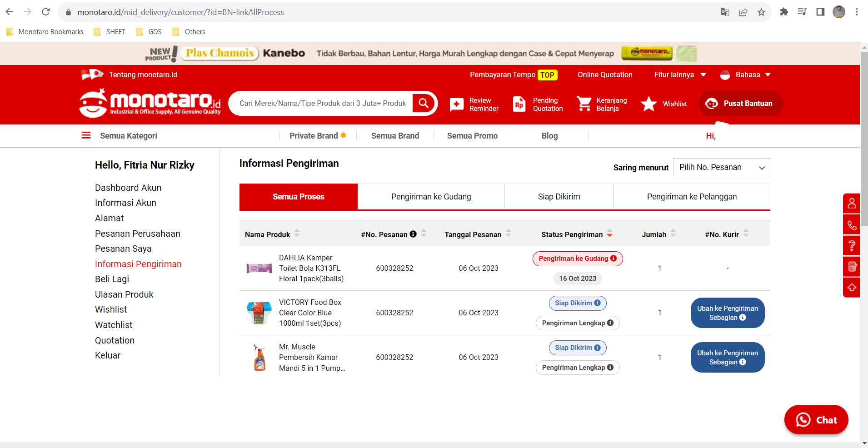Click info icon on VICTORY Food Box Siap Dikirim
This screenshot has height=448, width=868.
click(597, 303)
